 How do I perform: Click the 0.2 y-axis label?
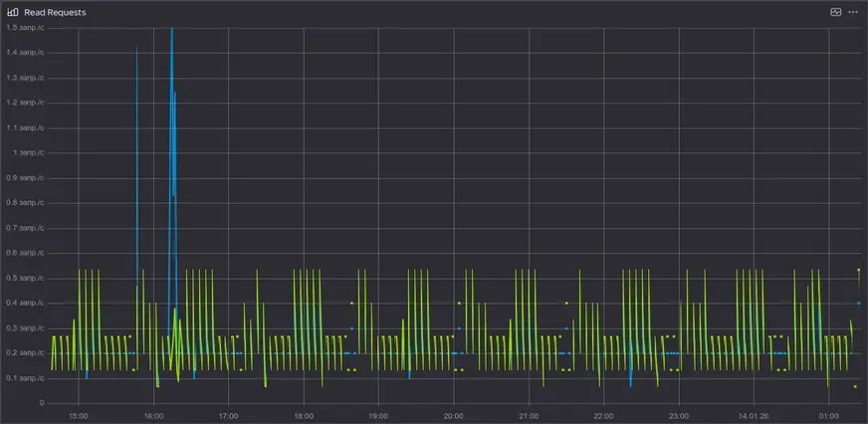coord(26,352)
